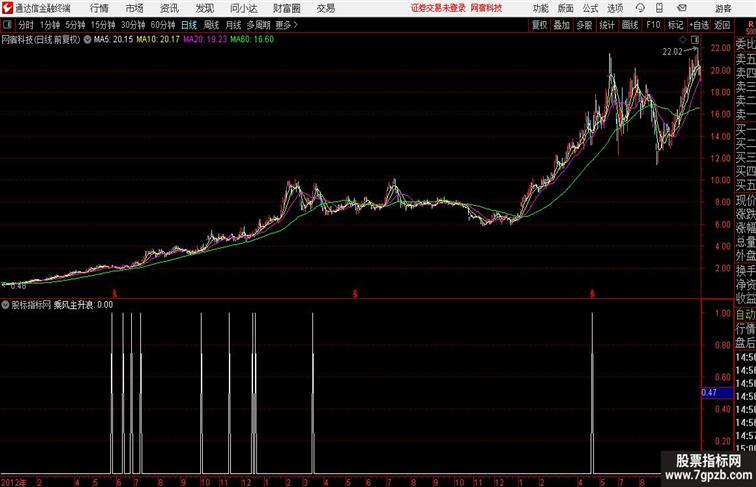Click the 2012年 label on time axis
Image resolution: width=756 pixels, height=487 pixels.
(14, 482)
